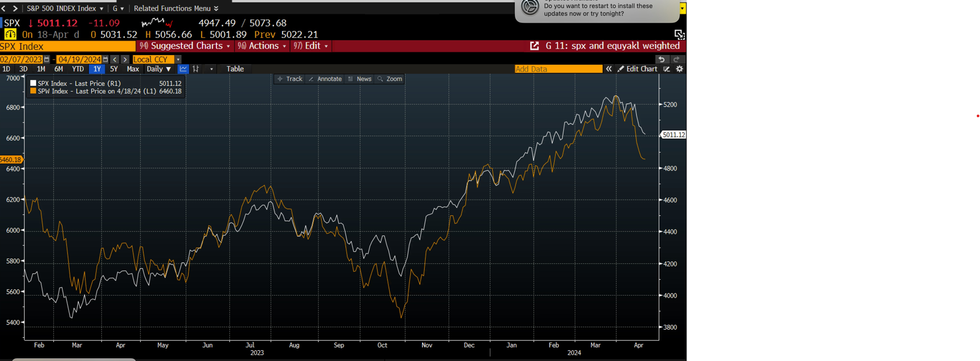
Task: Open the Local CCY currency dropdown
Action: pos(156,59)
